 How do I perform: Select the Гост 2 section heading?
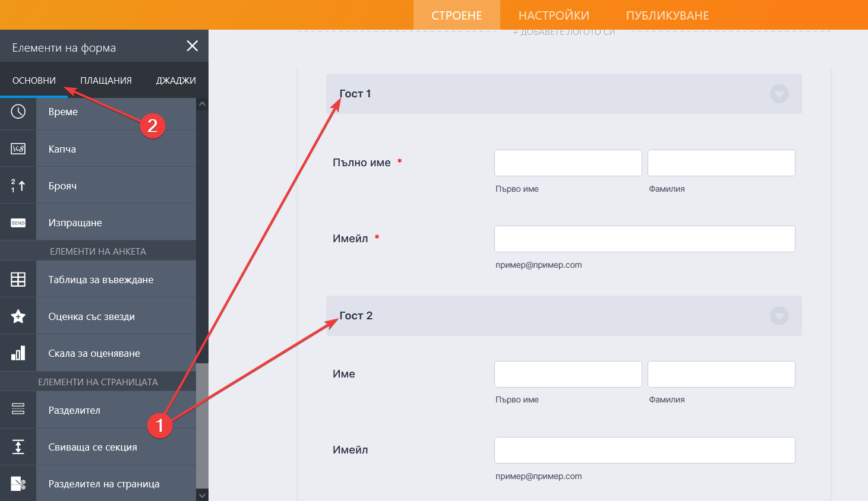click(356, 316)
